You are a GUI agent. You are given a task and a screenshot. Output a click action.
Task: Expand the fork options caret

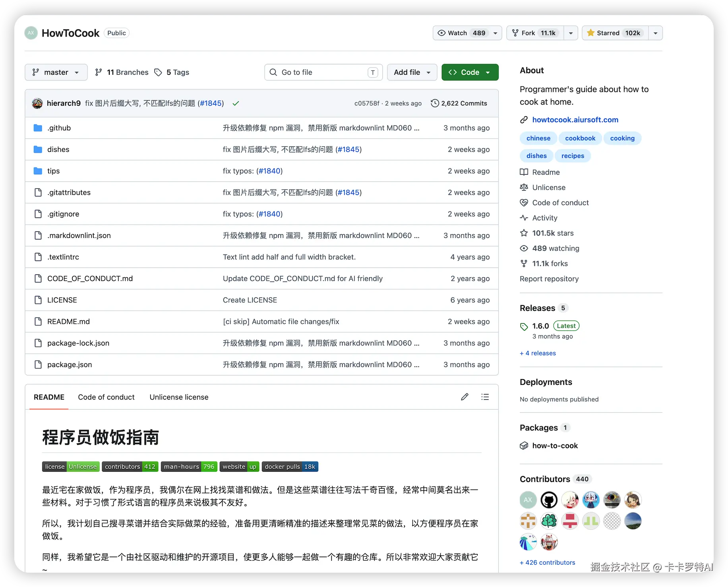click(571, 33)
